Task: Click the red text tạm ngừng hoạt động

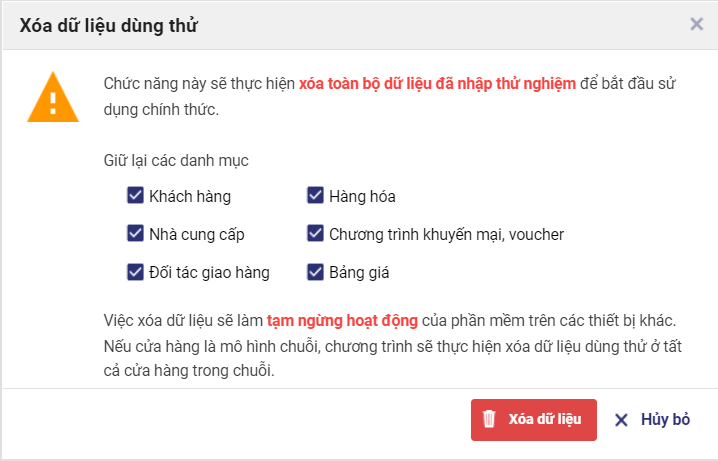Action: click(x=342, y=323)
